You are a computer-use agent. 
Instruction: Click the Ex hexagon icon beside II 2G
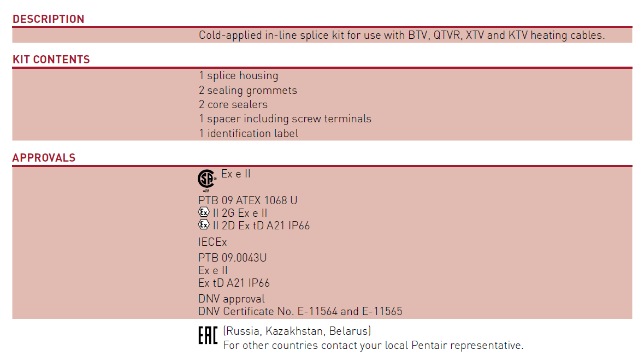point(204,212)
